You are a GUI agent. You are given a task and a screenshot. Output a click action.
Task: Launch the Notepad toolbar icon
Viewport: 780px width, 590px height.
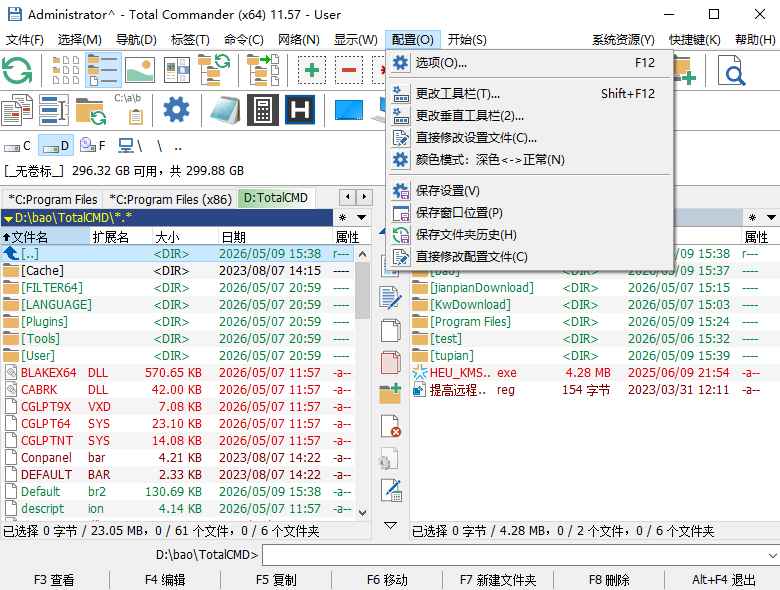tap(225, 109)
